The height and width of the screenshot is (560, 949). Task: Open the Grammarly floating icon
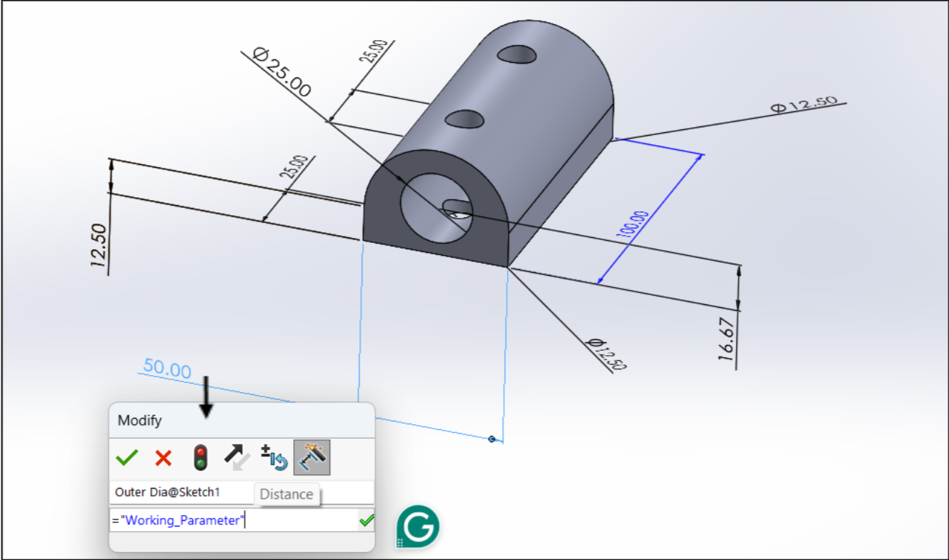pyautogui.click(x=418, y=527)
